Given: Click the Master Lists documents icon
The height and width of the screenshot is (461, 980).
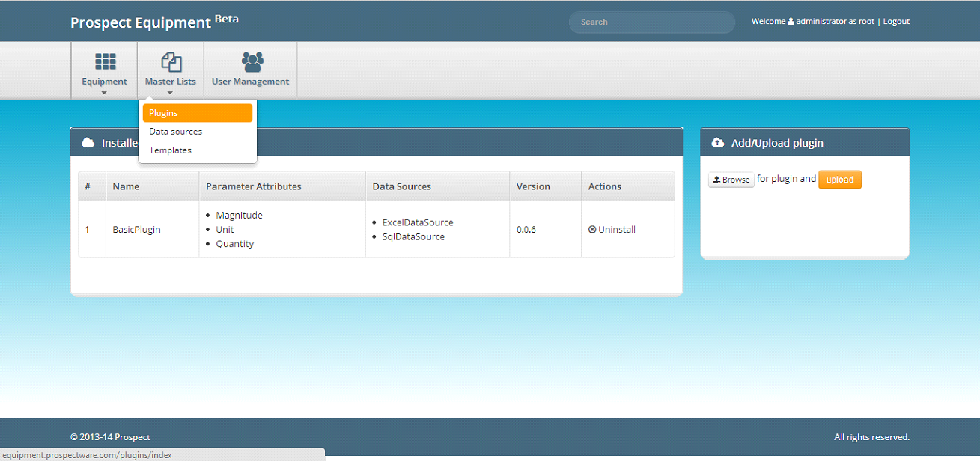Looking at the screenshot, I should (171, 62).
